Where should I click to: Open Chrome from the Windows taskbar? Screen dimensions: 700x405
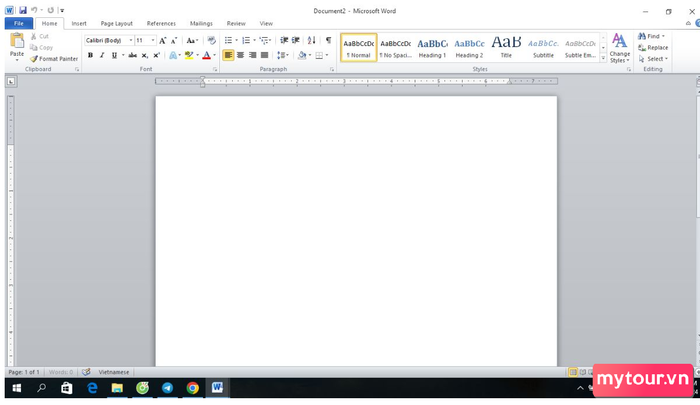point(192,388)
